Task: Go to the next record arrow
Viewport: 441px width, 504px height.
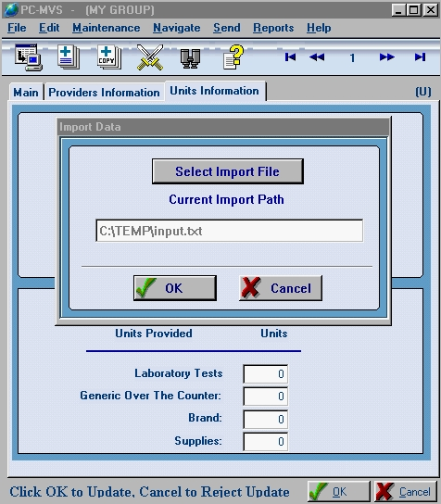Action: [387, 57]
